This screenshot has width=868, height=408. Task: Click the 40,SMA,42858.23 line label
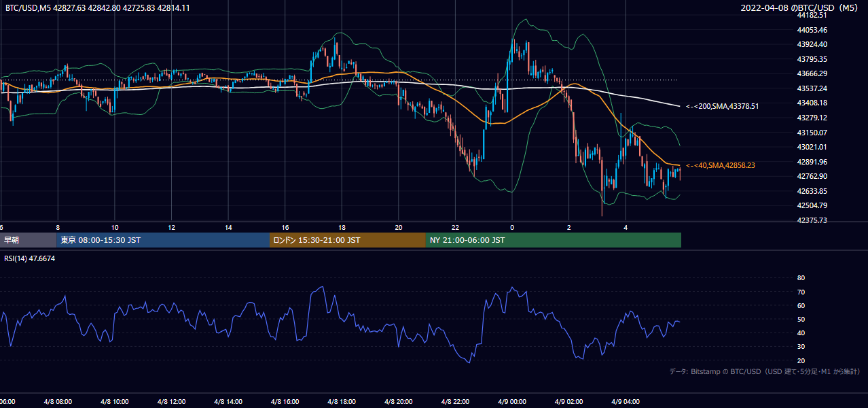coord(721,165)
